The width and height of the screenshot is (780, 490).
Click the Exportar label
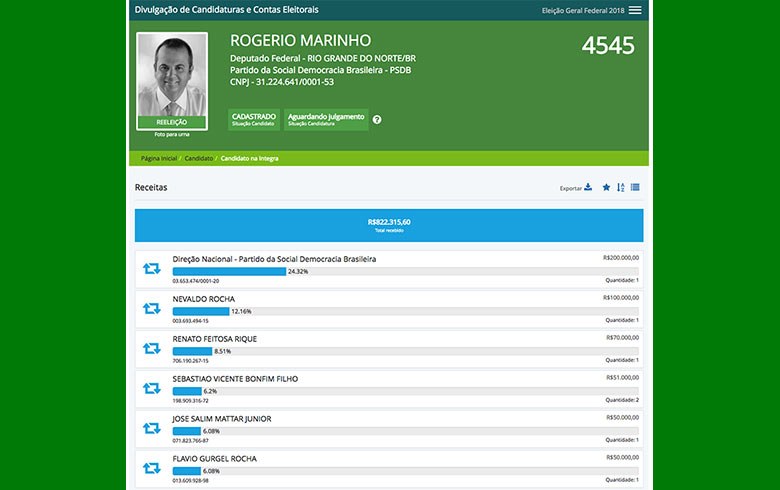571,188
